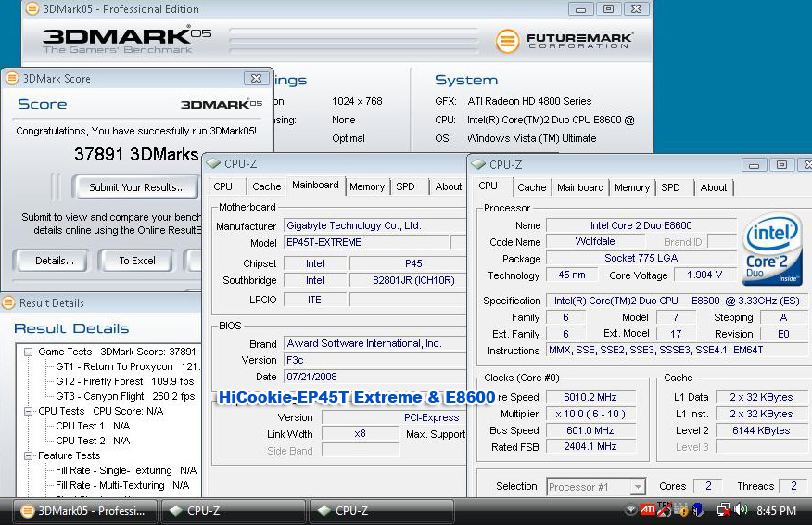The height and width of the screenshot is (525, 812).
Task: Select the active Mainboard tab in CPU-Z
Action: (315, 185)
